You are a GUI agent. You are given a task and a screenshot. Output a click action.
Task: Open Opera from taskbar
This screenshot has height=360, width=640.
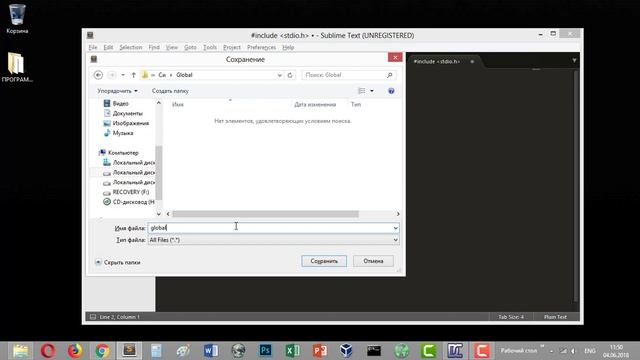(x=48, y=351)
